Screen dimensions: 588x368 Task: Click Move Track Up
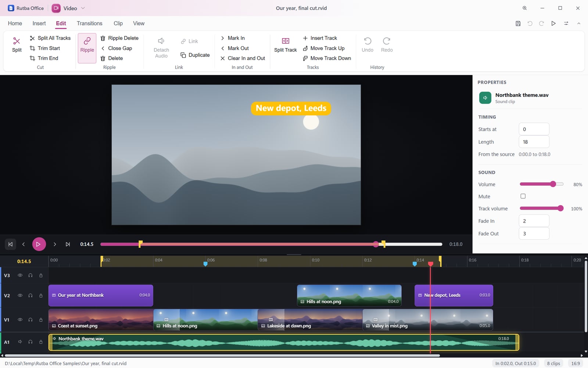(323, 48)
